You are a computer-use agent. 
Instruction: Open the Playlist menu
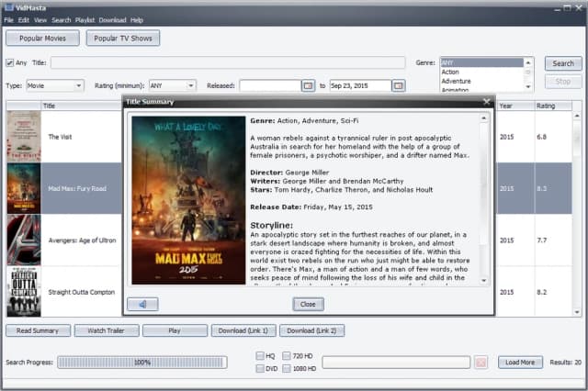click(x=85, y=20)
